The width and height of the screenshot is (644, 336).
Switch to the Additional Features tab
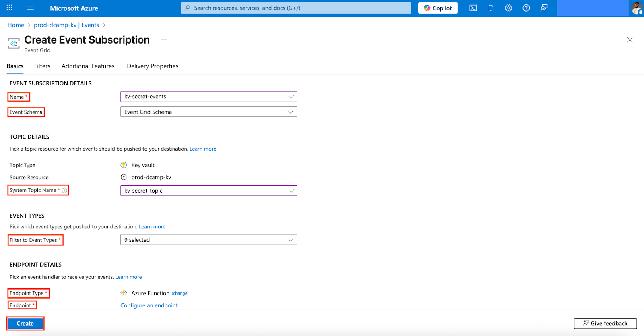point(88,66)
